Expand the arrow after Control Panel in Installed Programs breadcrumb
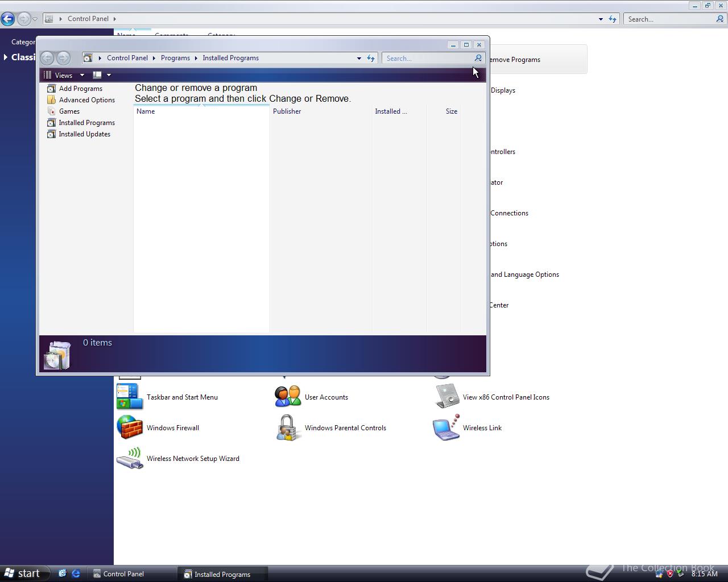 [x=154, y=58]
